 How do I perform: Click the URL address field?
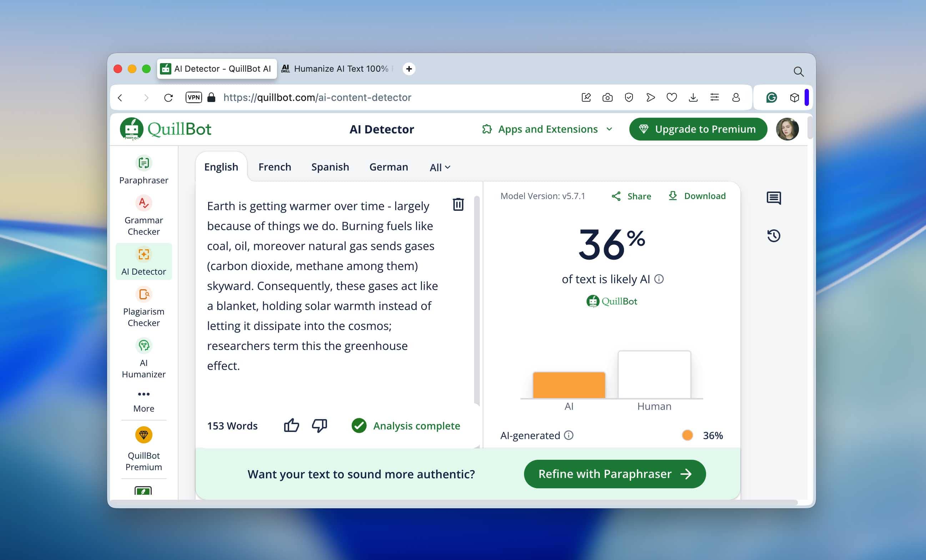317,97
